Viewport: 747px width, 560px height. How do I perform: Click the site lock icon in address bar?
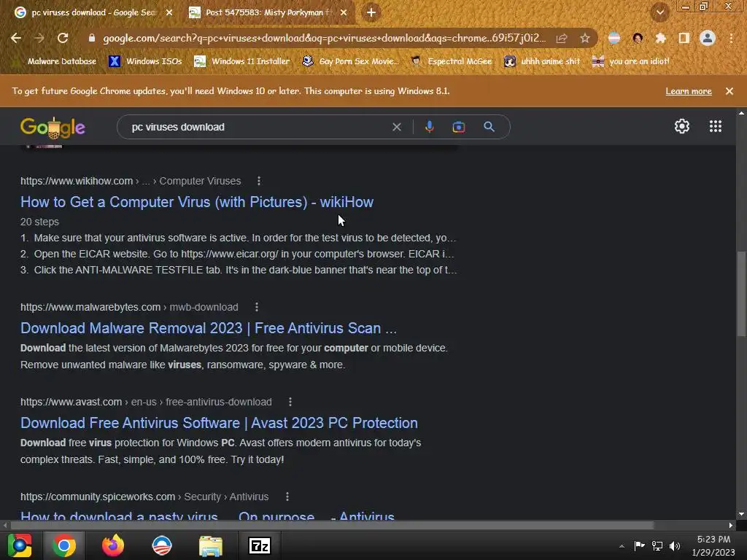click(x=92, y=38)
